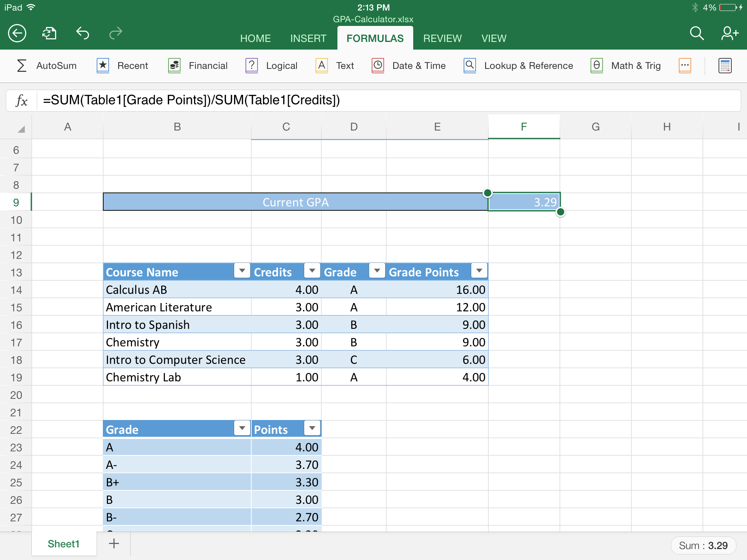Click the calculate sheet icon
The height and width of the screenshot is (560, 747).
click(725, 66)
